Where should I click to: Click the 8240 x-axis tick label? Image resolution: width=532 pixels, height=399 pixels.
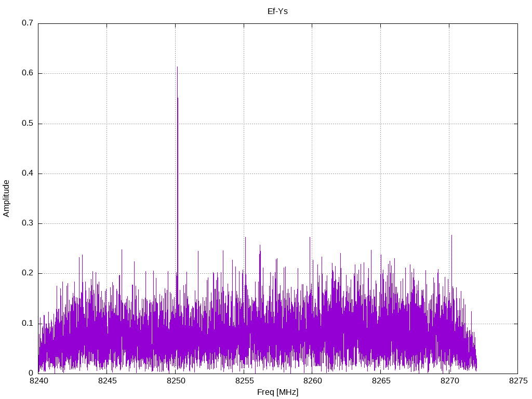[38, 382]
